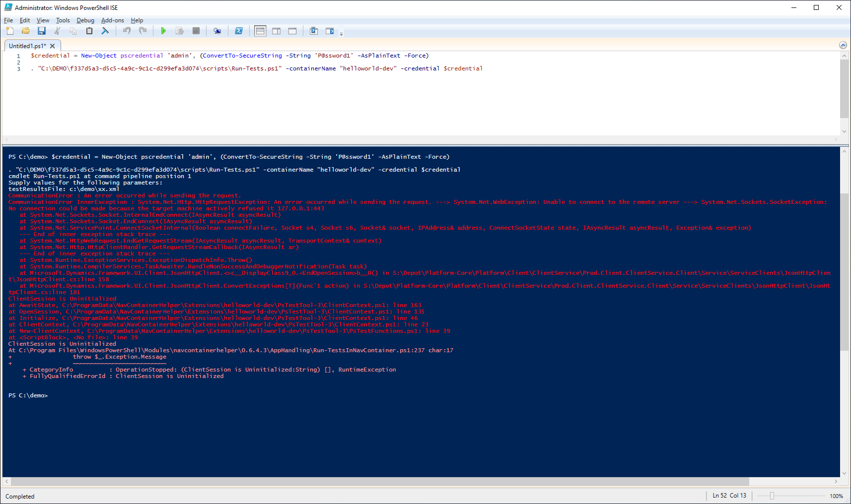
Task: Save the current script
Action: click(x=42, y=31)
